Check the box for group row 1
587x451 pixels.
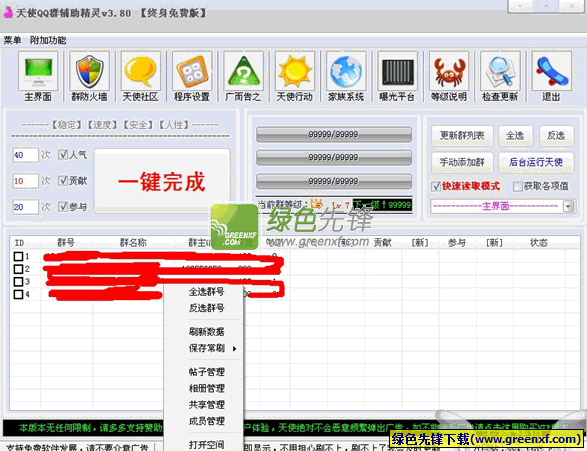point(18,256)
